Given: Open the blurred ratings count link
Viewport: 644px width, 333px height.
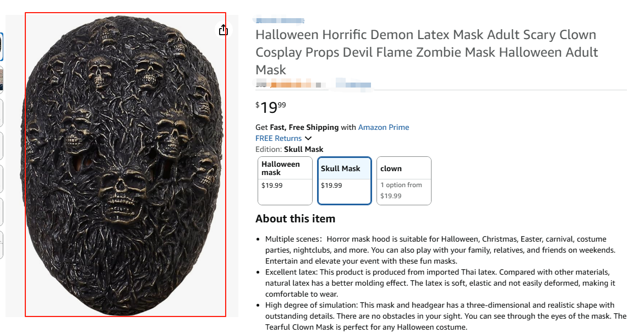Looking at the screenshot, I should pos(352,84).
